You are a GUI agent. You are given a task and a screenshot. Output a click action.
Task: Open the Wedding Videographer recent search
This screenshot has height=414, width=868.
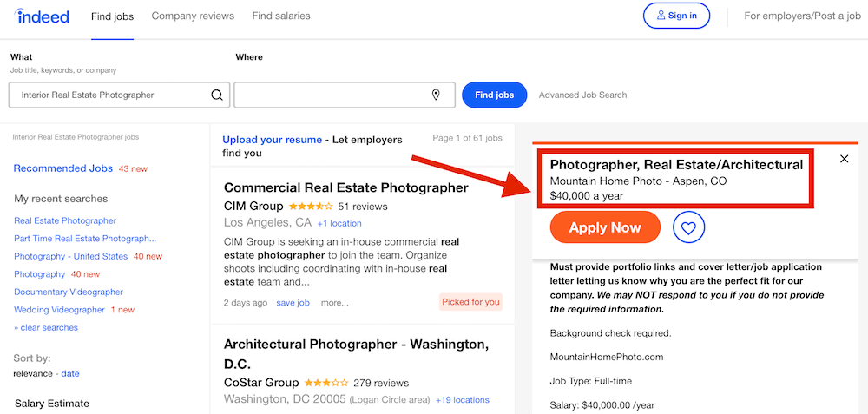pos(59,310)
